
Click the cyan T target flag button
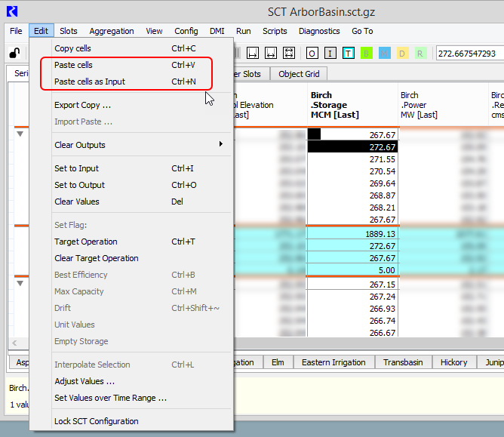coord(348,53)
